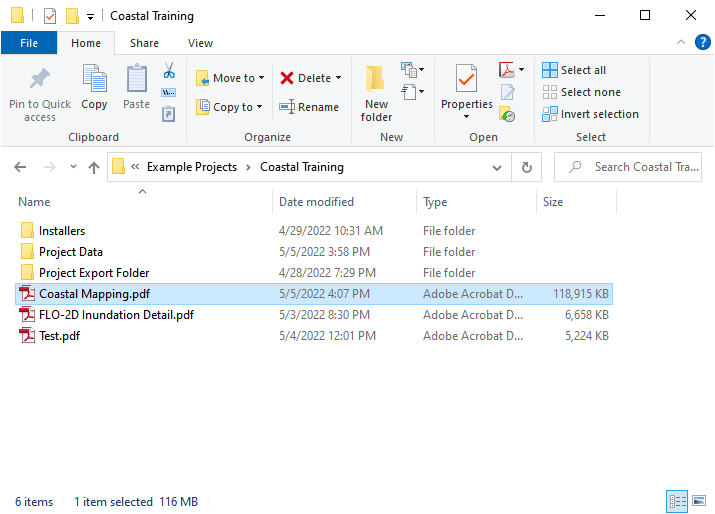Click the Search Coastal Training field

tap(635, 167)
